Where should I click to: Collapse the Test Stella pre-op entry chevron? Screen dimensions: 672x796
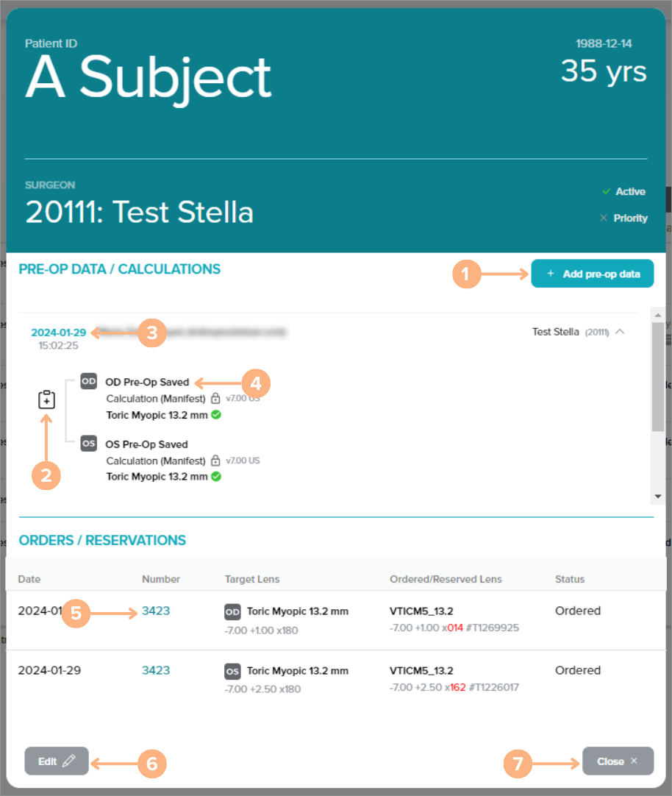(620, 332)
